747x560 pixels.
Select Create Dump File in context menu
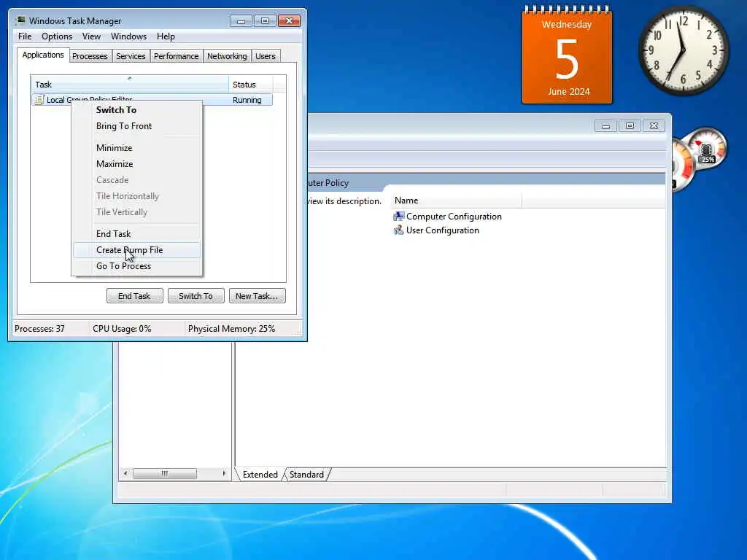(136, 250)
